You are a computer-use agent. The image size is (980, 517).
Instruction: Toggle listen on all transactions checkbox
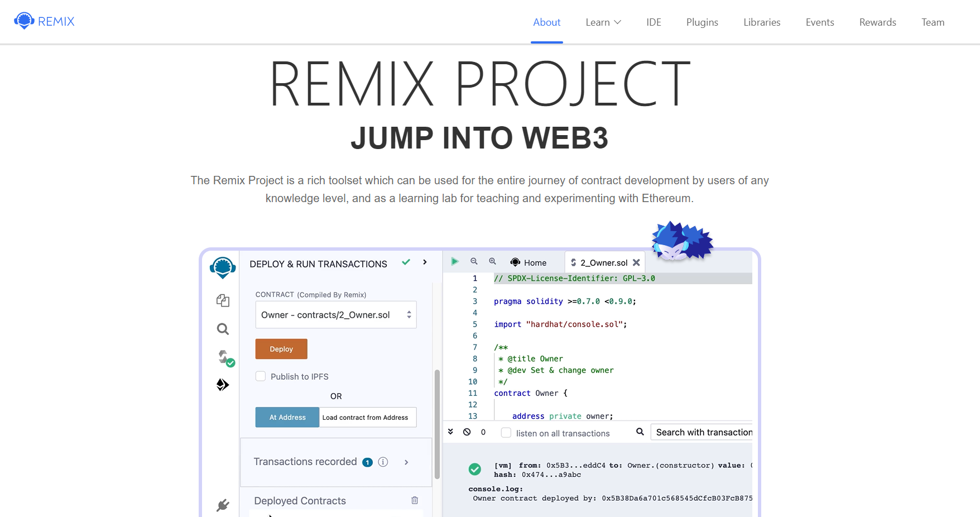(x=506, y=433)
